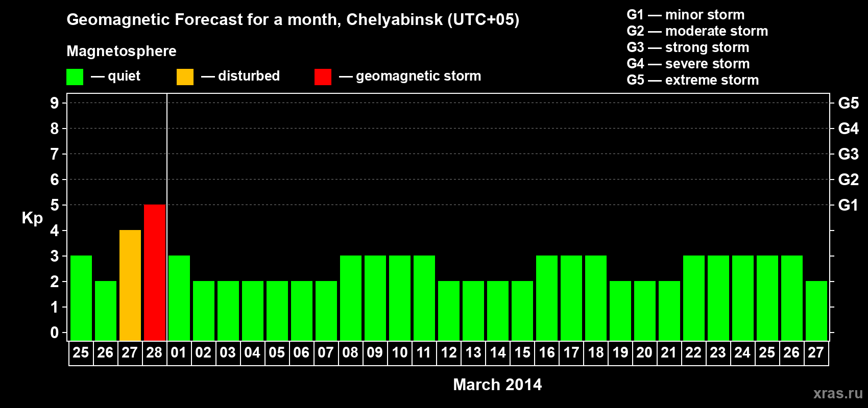868x408 pixels.
Task: Click the Kp axis value 5
Action: point(55,205)
